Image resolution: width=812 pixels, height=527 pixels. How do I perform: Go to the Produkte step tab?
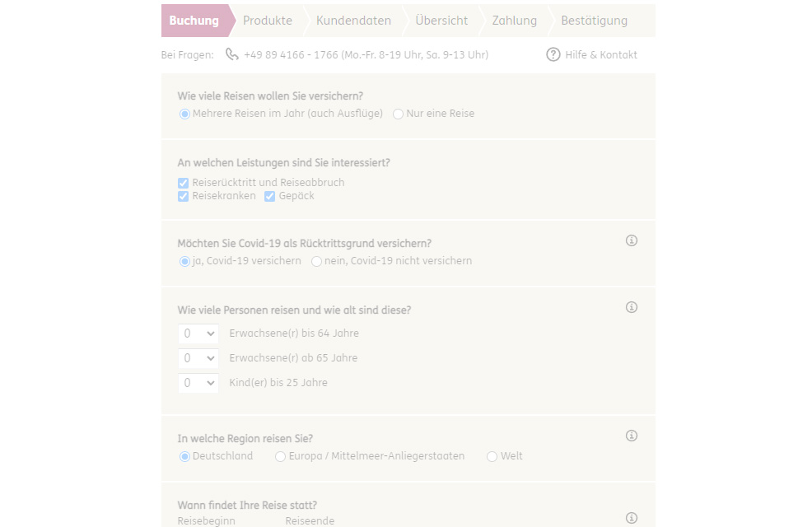click(x=268, y=21)
